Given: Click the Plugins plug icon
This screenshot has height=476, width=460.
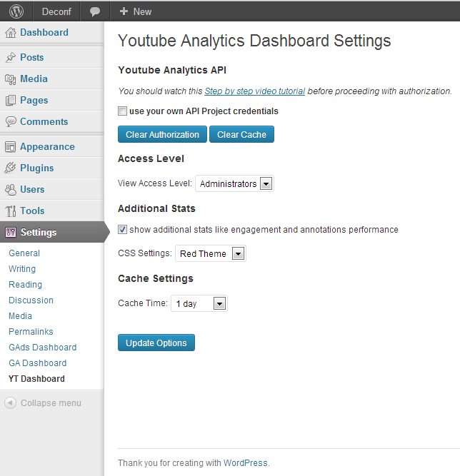Looking at the screenshot, I should (10, 168).
